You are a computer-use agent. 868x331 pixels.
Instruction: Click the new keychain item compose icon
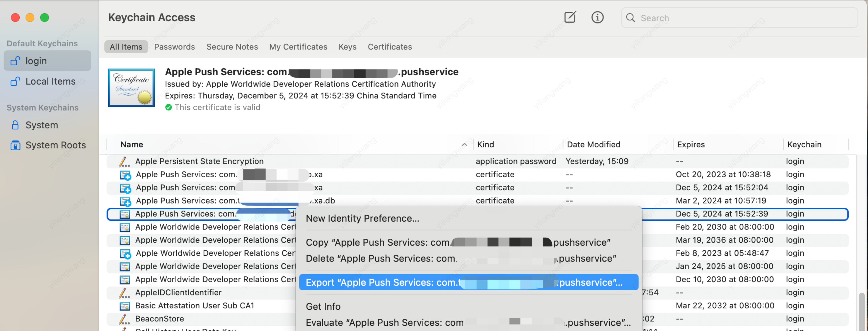point(570,17)
